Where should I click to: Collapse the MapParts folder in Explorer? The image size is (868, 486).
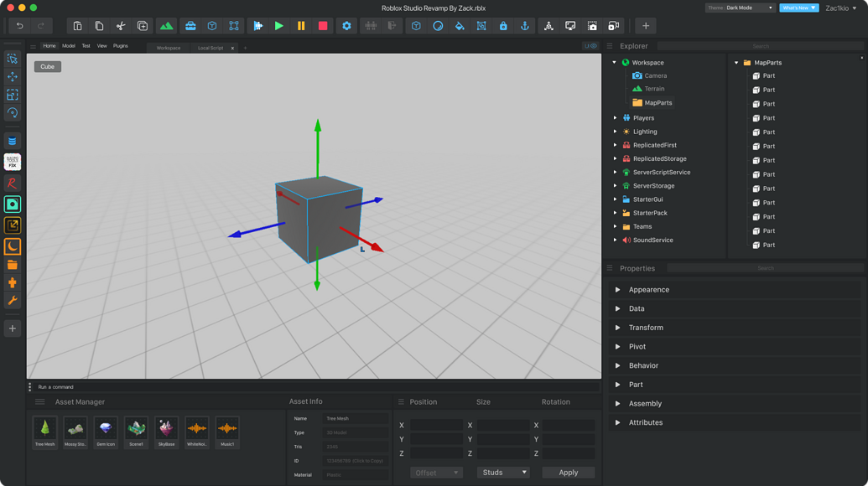(x=735, y=62)
